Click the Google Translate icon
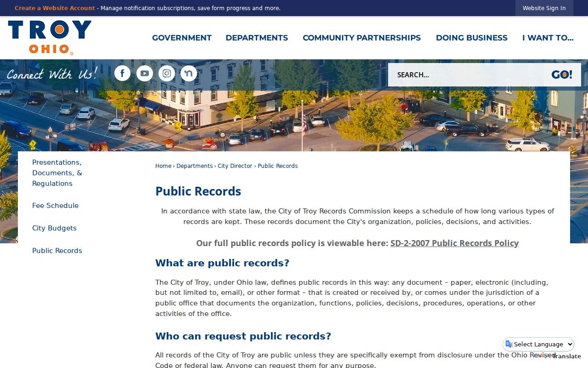 pyautogui.click(x=509, y=344)
